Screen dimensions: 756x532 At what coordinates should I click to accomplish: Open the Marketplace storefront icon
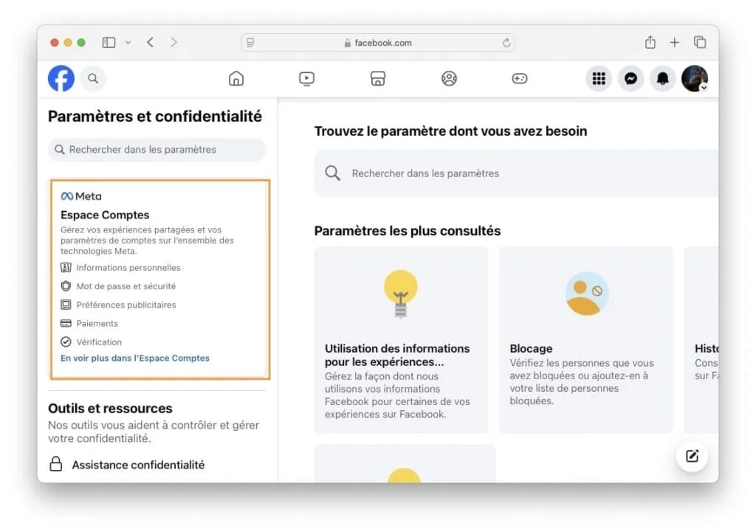378,78
